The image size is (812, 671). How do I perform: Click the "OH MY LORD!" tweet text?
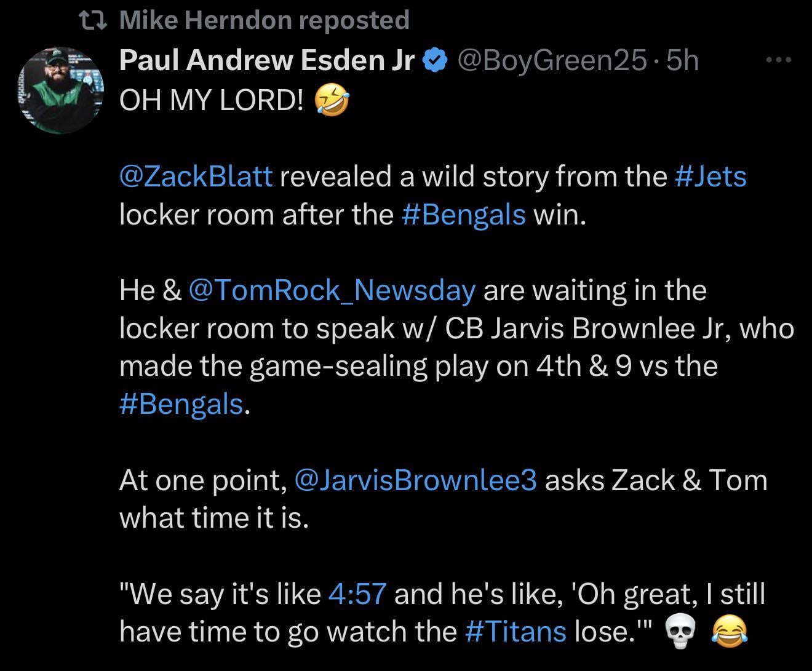click(x=211, y=101)
